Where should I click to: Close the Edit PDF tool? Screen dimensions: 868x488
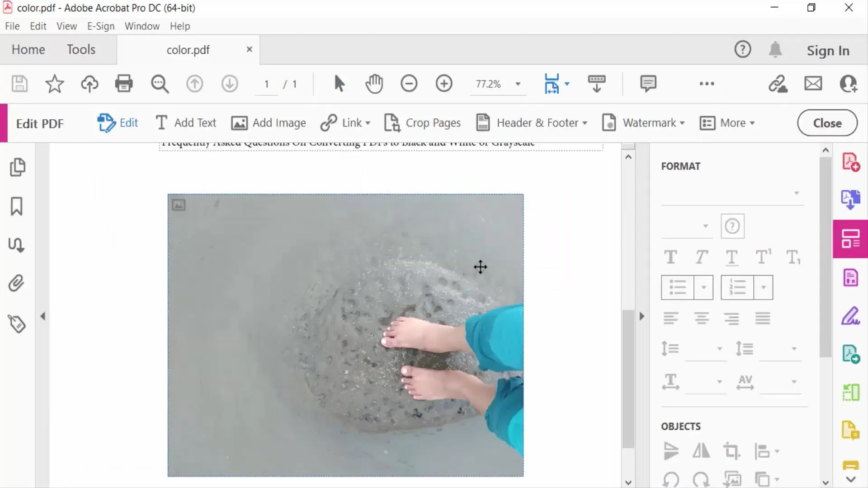(826, 122)
